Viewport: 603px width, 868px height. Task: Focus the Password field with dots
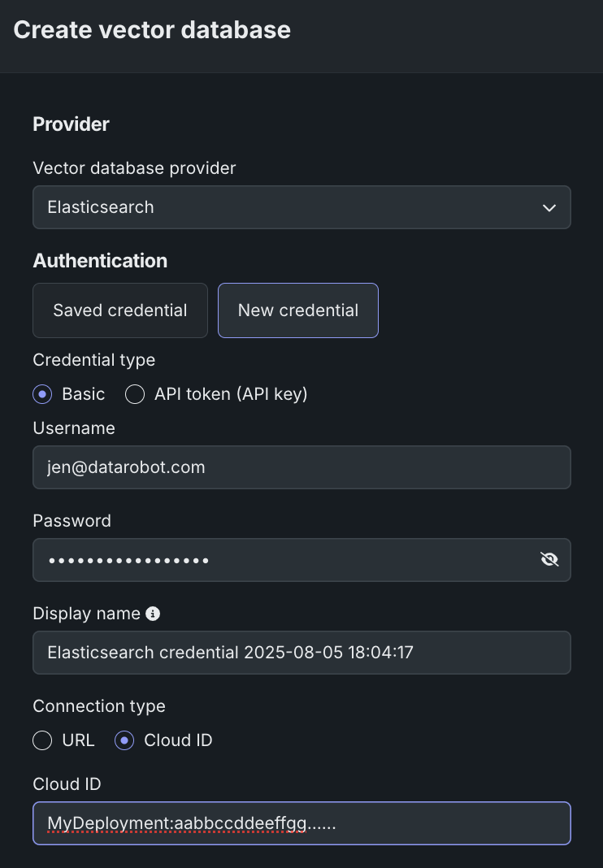tap(284, 560)
